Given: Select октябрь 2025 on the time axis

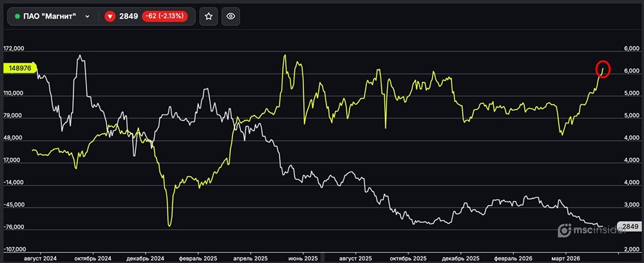Looking at the screenshot, I should [x=408, y=258].
